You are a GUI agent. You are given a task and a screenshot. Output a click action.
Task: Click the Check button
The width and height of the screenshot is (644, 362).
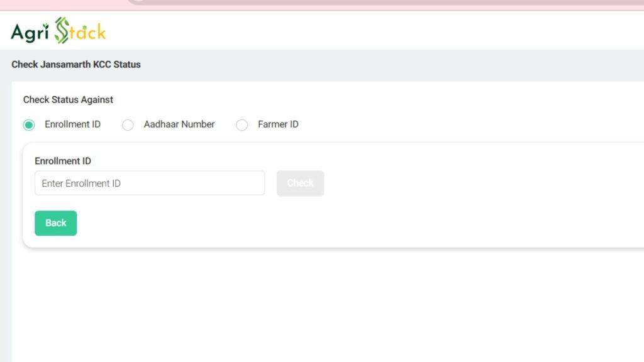coord(300,183)
